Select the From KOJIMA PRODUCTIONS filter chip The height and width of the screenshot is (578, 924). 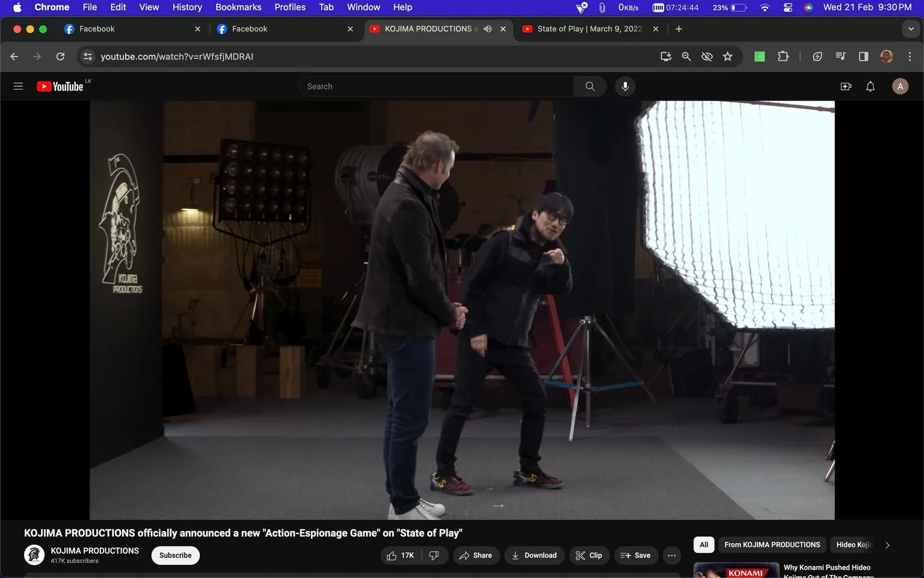[x=772, y=544]
